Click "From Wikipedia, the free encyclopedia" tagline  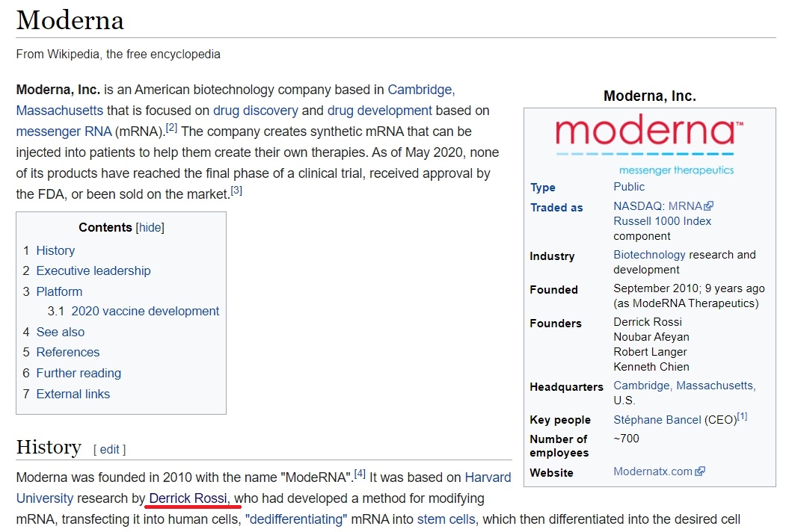tap(118, 55)
